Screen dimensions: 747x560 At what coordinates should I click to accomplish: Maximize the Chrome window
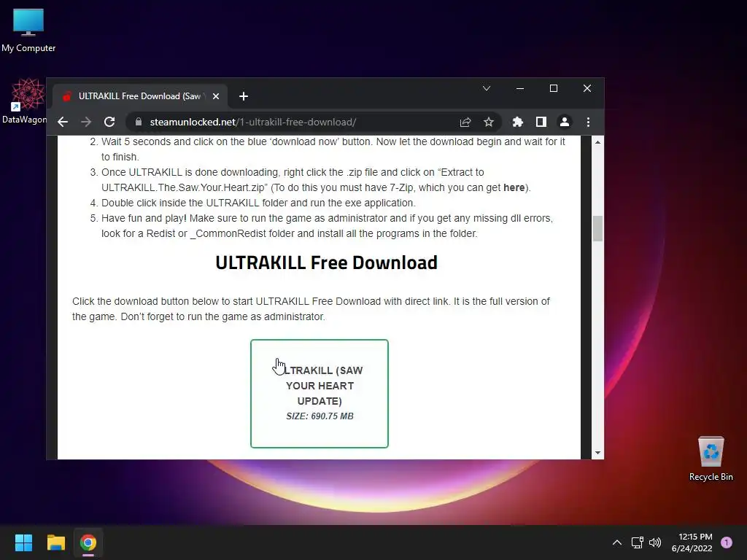(x=554, y=88)
